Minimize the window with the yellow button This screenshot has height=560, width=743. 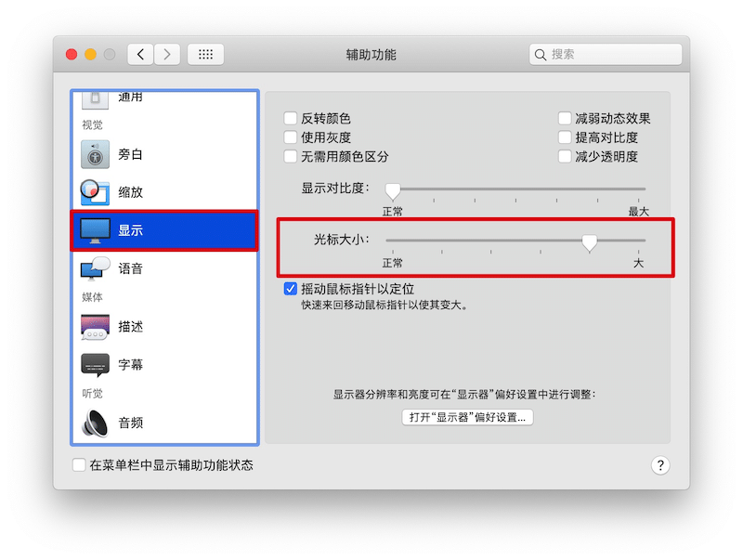[90, 55]
